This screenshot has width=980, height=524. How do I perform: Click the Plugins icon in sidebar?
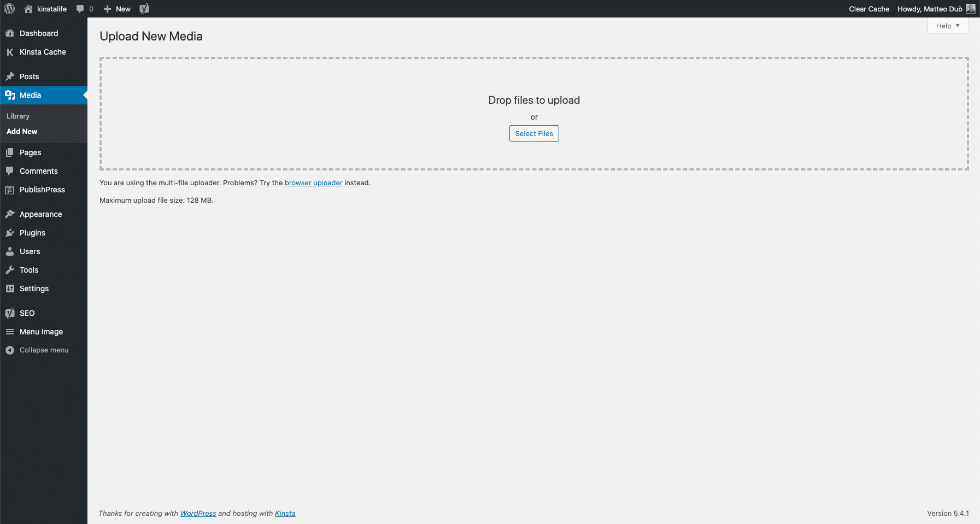pyautogui.click(x=10, y=232)
